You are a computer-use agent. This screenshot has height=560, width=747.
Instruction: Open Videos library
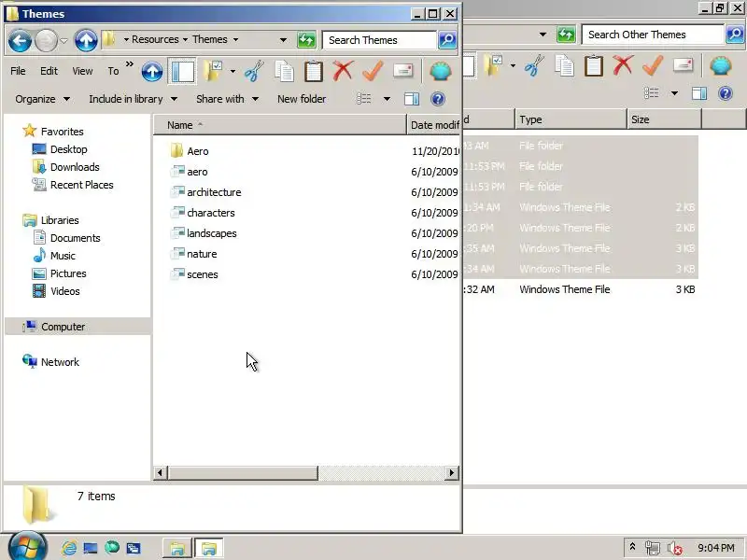click(x=64, y=291)
